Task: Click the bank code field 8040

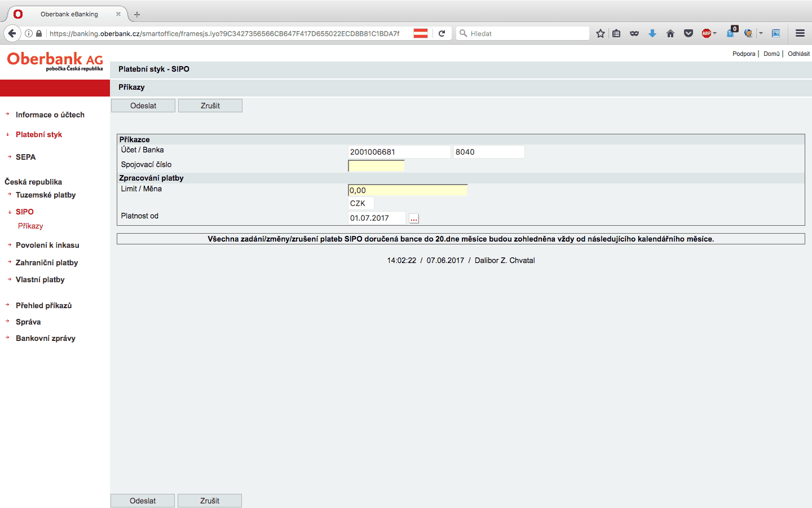Action: [489, 152]
